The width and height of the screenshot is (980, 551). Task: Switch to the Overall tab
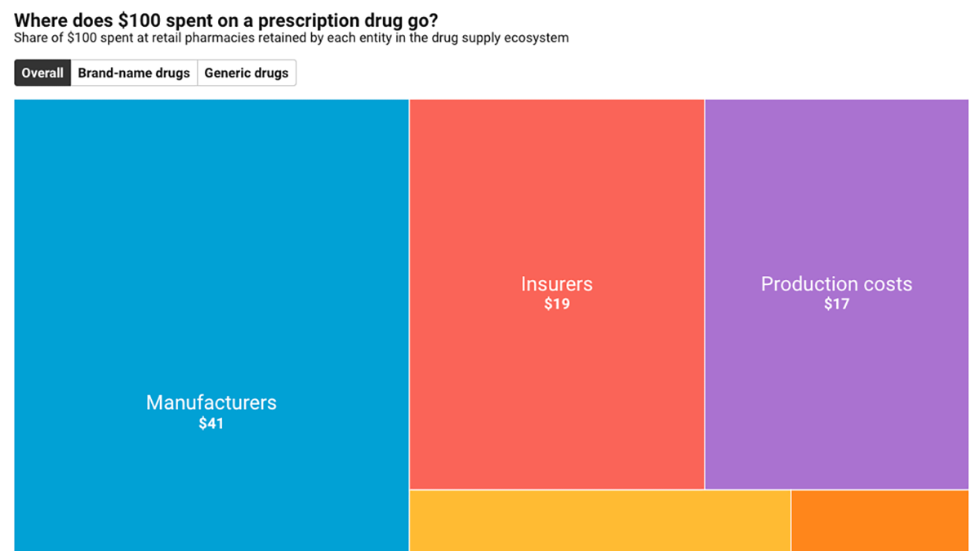(42, 73)
